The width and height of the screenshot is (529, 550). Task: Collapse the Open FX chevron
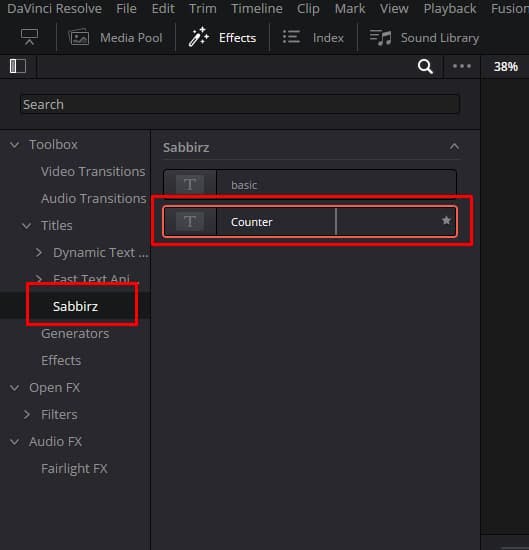[x=14, y=388]
